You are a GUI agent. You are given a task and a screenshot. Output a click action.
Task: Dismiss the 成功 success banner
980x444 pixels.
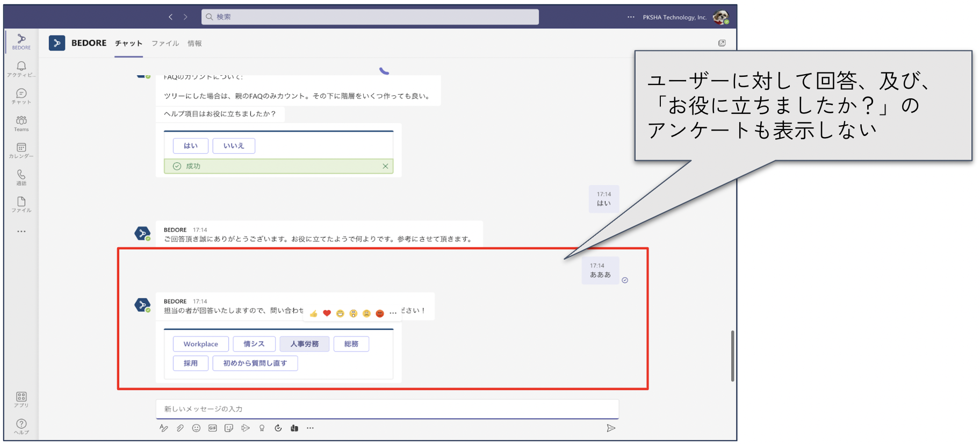(x=385, y=167)
